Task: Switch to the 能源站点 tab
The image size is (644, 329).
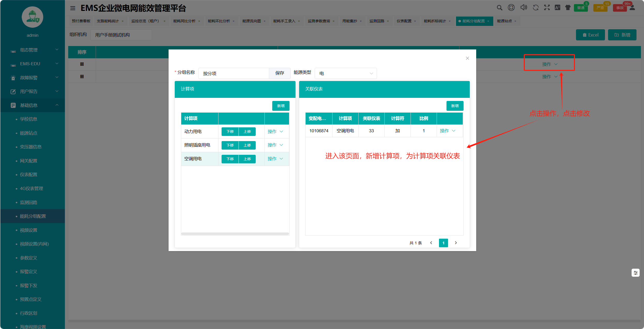Action: pos(504,21)
